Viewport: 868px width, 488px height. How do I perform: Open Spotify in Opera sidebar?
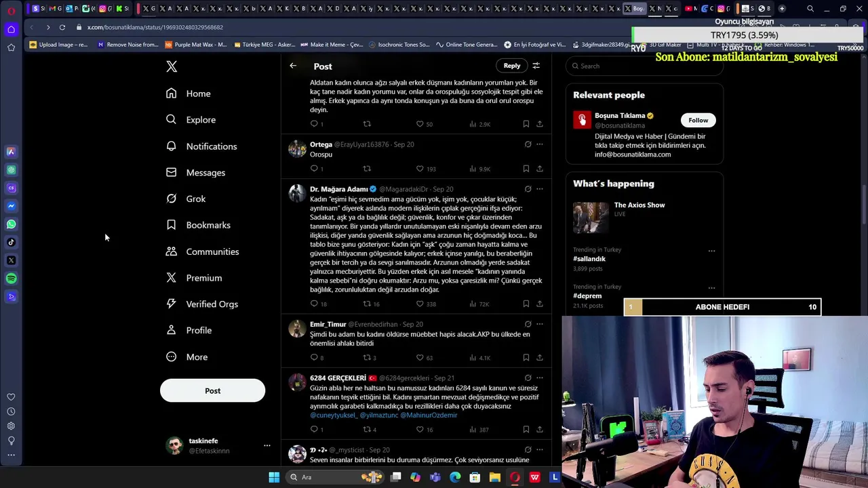11,279
